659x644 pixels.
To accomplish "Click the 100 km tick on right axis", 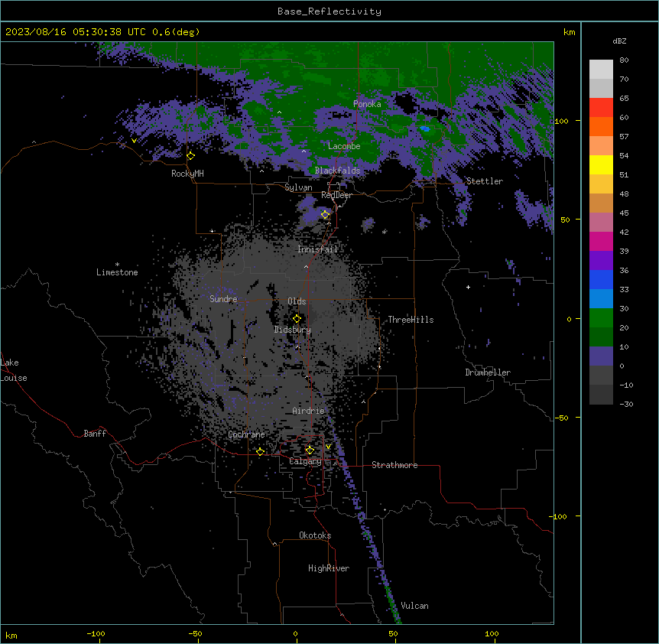I will 562,121.
